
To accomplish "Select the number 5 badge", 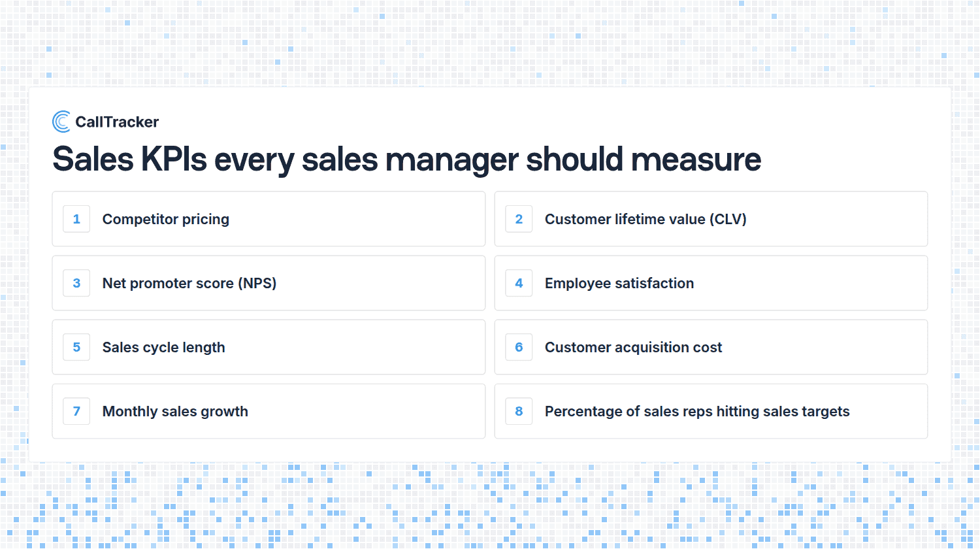I will (76, 347).
